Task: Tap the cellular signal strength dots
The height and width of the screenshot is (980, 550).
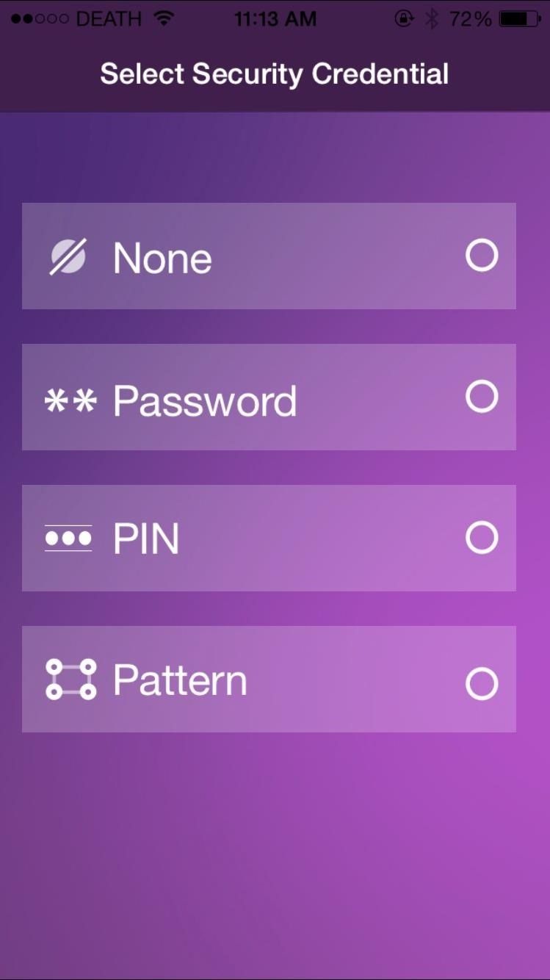Action: (40, 19)
